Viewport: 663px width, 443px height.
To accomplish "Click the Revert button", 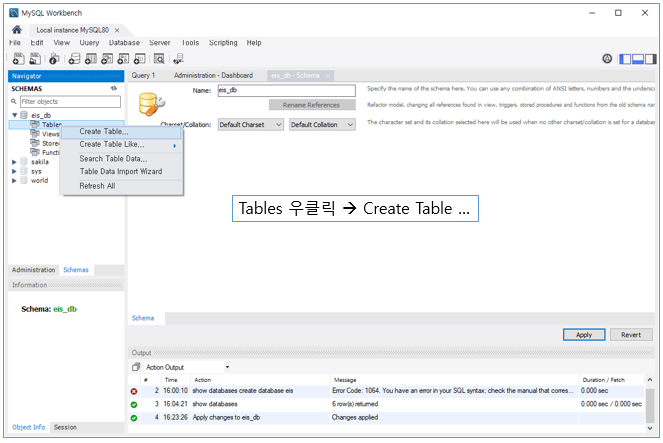I will click(631, 335).
